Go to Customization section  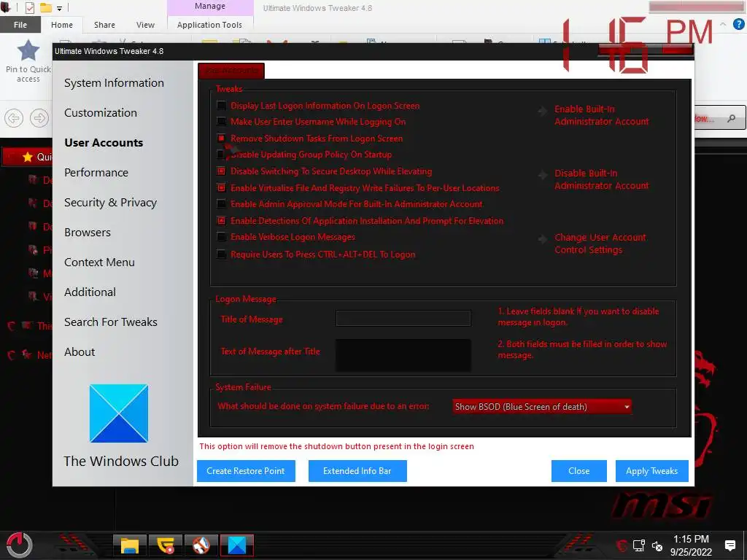pyautogui.click(x=101, y=113)
